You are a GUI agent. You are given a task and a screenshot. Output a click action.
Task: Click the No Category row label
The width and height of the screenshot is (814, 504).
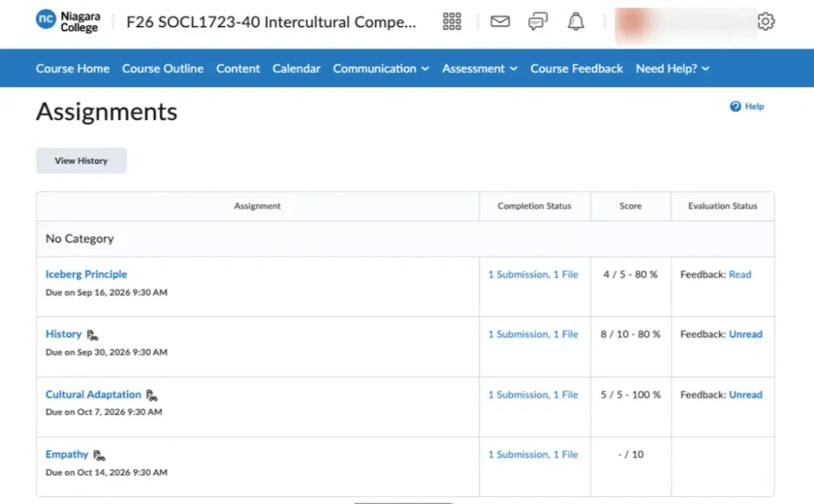point(79,238)
